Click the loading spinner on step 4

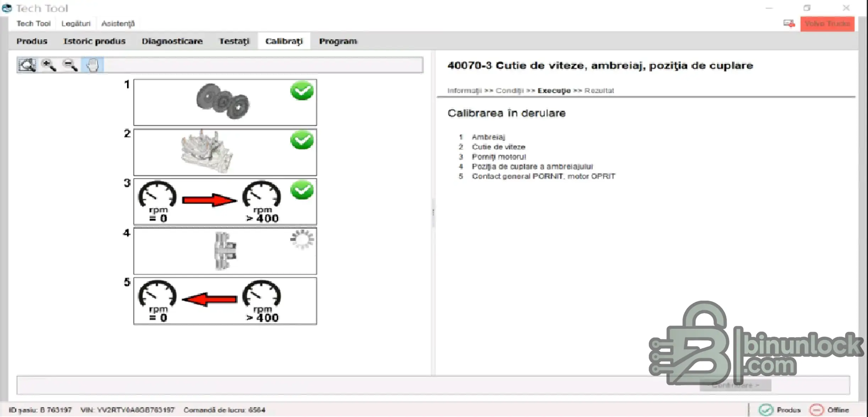(x=302, y=239)
